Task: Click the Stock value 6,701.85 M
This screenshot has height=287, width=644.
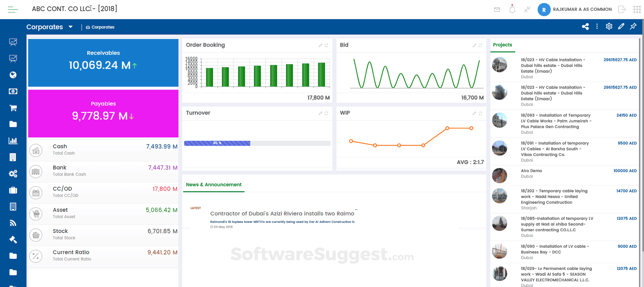Action: click(x=163, y=231)
